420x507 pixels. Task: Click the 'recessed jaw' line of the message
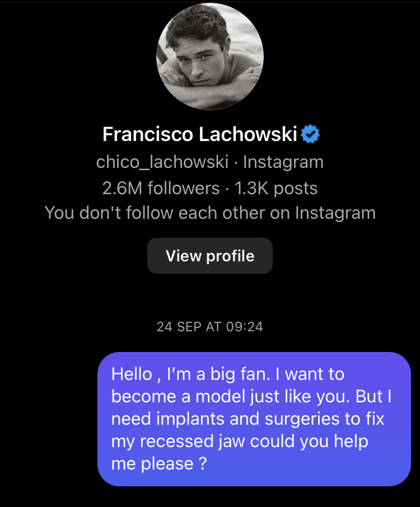point(239,442)
